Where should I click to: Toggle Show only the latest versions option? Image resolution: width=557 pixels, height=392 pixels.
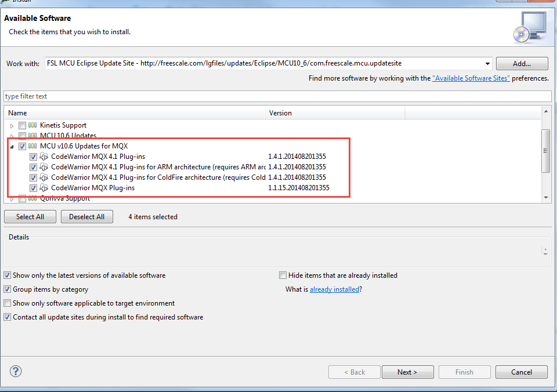[x=7, y=275]
